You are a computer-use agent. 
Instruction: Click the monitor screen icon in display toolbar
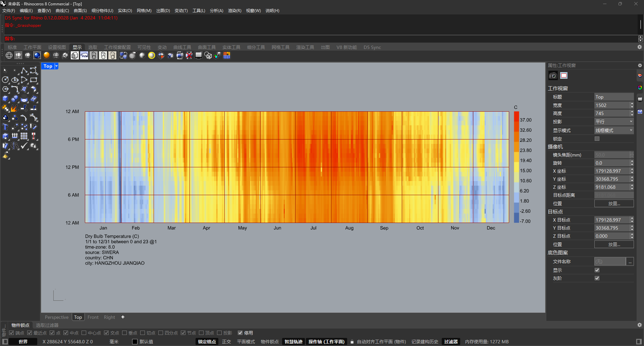coord(199,56)
